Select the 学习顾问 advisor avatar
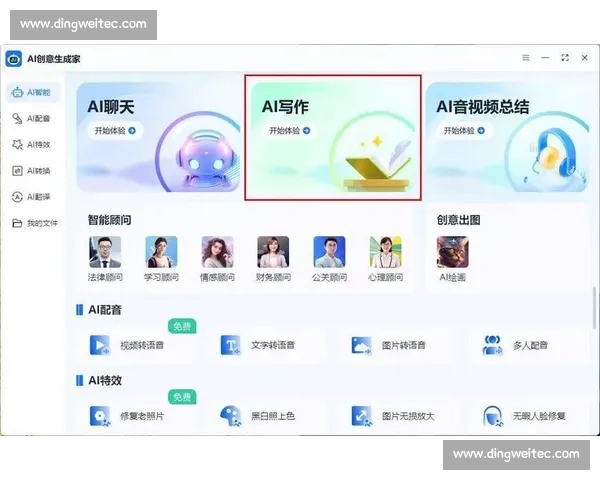 pos(161,252)
